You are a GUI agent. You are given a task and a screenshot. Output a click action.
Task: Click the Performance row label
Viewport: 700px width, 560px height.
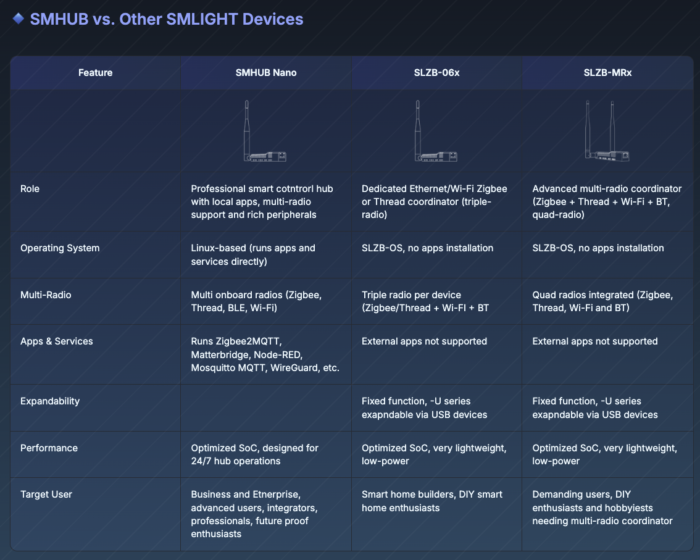point(47,448)
